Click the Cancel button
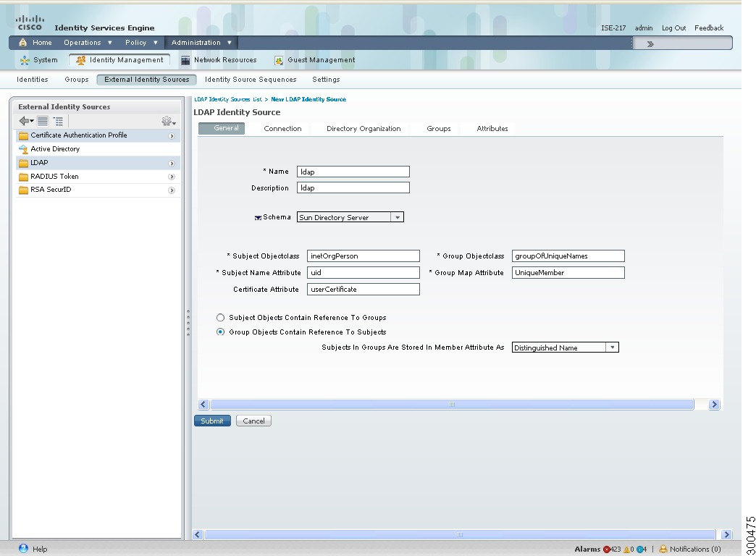 (x=253, y=421)
